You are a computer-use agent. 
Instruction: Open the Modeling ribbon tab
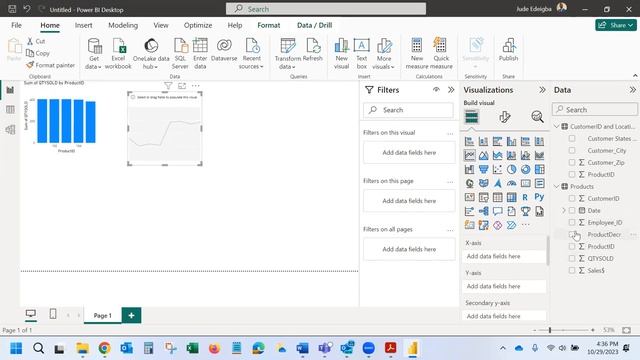point(123,25)
